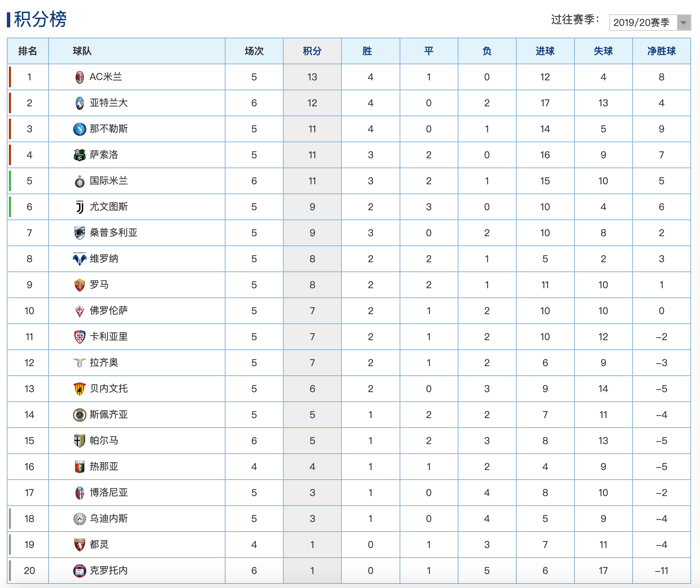Viewport: 700px width, 588px height.
Task: Click the 净胜球 column header
Action: (661, 51)
